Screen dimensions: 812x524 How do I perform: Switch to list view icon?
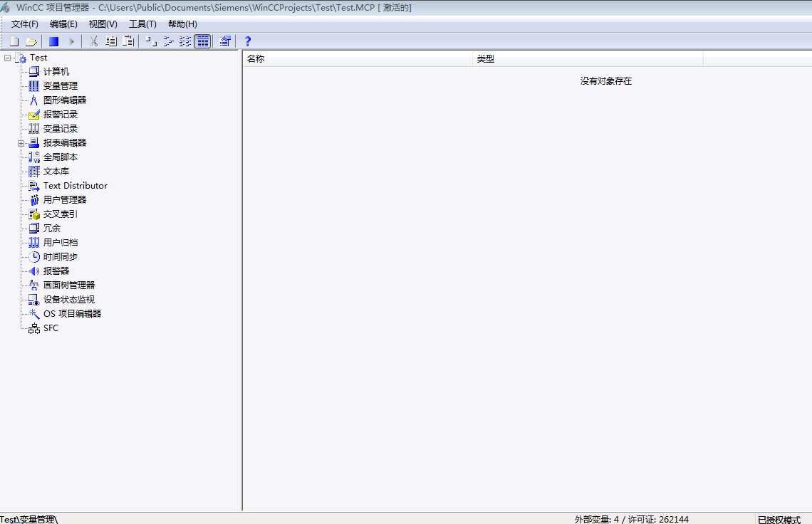185,41
